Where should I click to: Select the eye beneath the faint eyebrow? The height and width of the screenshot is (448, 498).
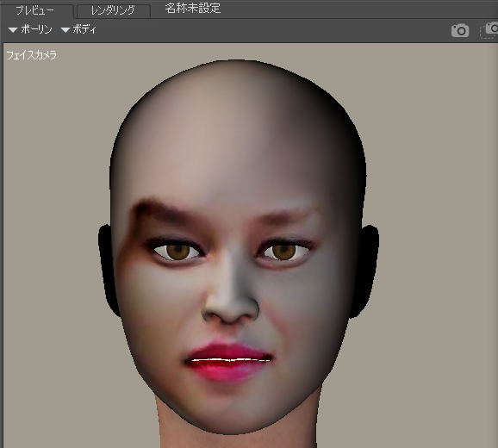pos(283,252)
